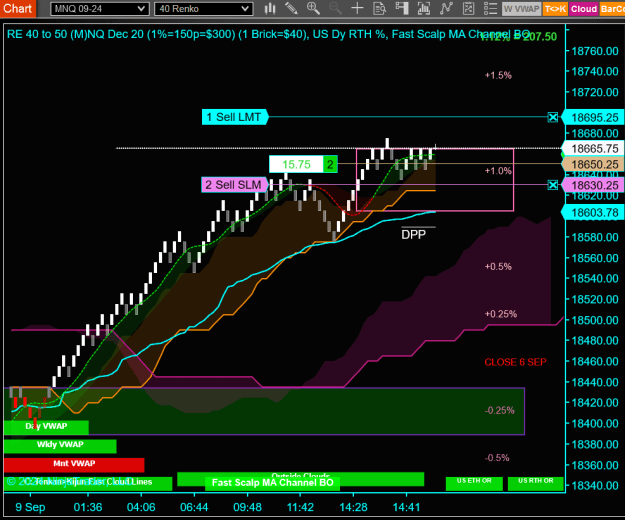Open the strategies icon in toolbar
This screenshot has width=625, height=520.
tap(468, 8)
